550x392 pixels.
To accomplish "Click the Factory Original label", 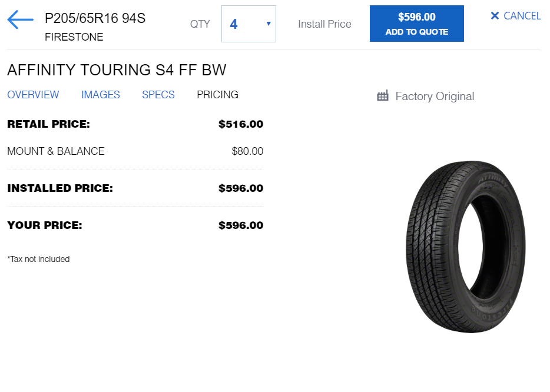I will [x=435, y=97].
